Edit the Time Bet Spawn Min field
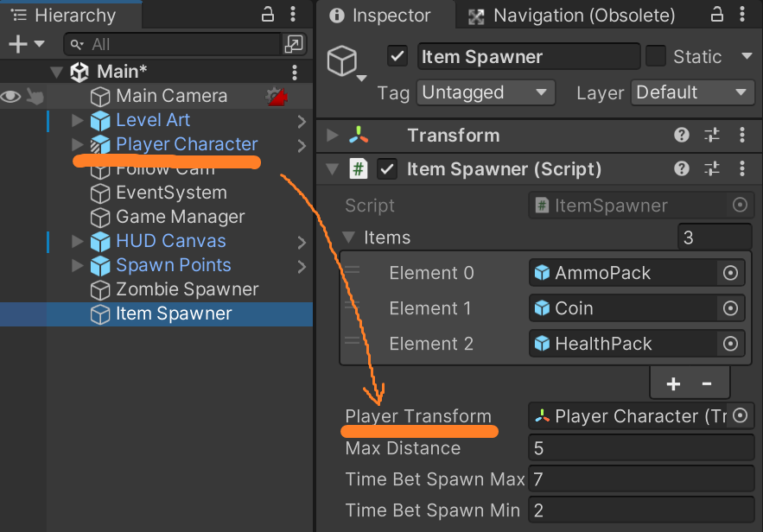The width and height of the screenshot is (763, 532). pyautogui.click(x=641, y=510)
